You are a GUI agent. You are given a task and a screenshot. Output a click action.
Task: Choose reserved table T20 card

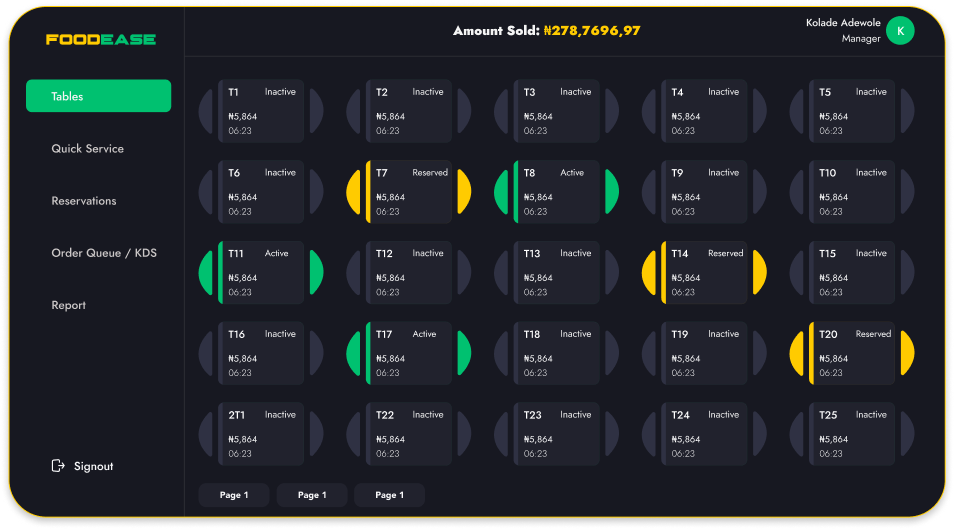[852, 353]
